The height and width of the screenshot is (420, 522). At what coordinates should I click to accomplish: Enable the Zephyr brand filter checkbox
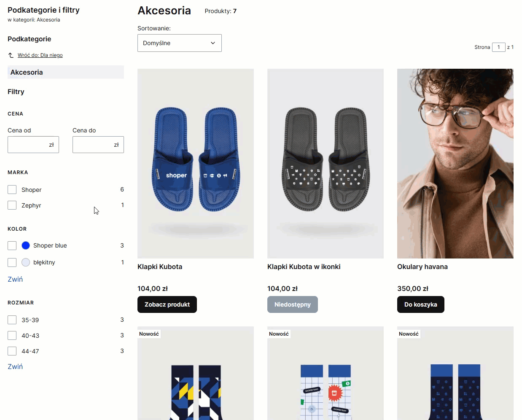[x=12, y=205]
